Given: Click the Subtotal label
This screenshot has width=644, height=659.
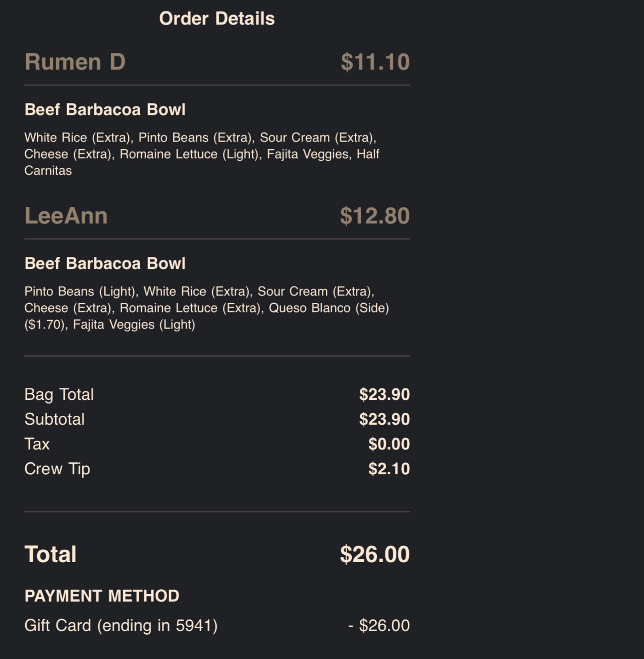Looking at the screenshot, I should [54, 420].
